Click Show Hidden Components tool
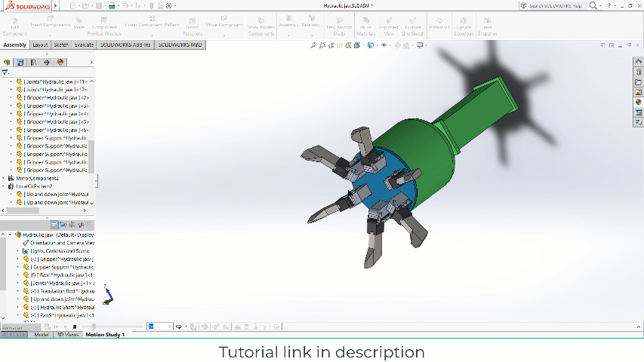The image size is (644, 362). tap(260, 26)
